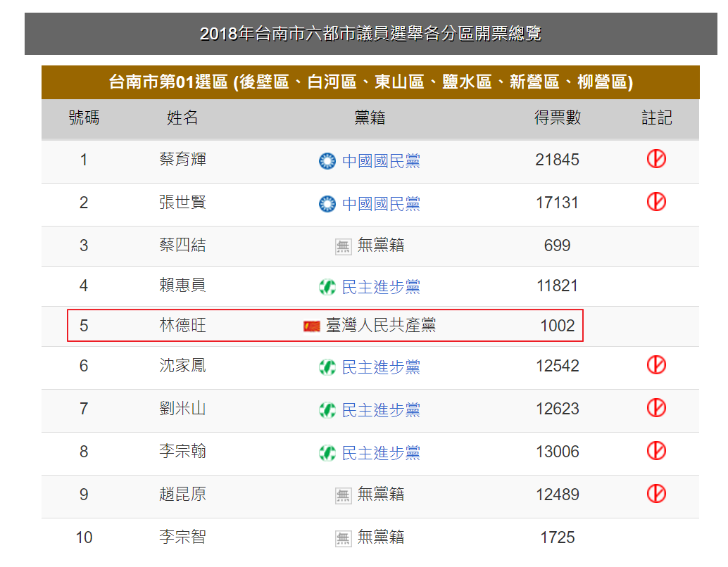Screen dimensions: 728x567
Task: Click the independent party icon beside 蔡四結
Action: click(343, 246)
